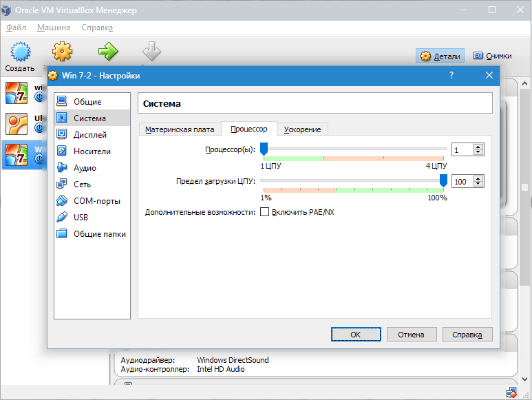Select the Дисплей settings icon

pyautogui.click(x=62, y=134)
